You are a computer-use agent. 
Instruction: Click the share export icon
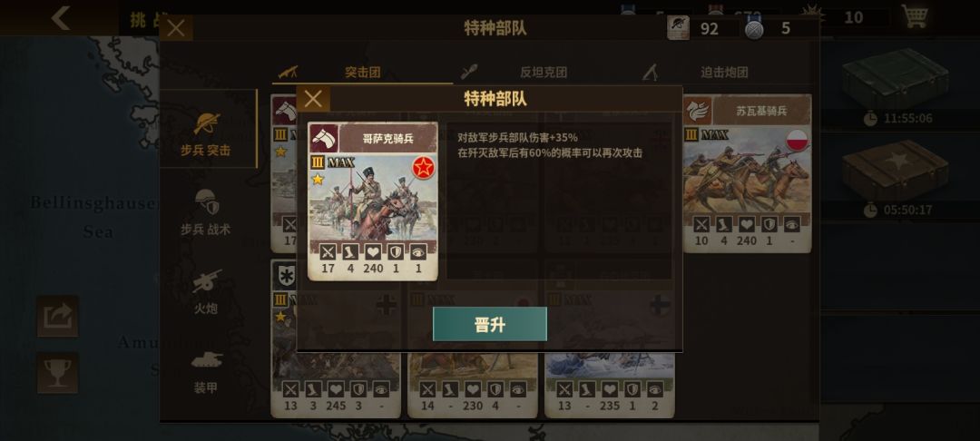click(57, 316)
